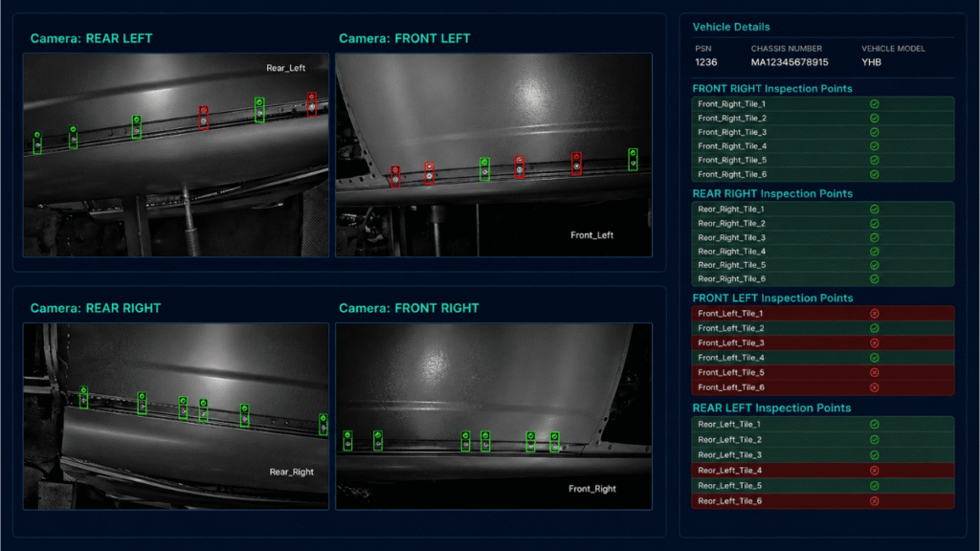Screen dimensions: 980x551
Task: Click the pass icon for Rear_Left_Tile_5
Action: (875, 486)
